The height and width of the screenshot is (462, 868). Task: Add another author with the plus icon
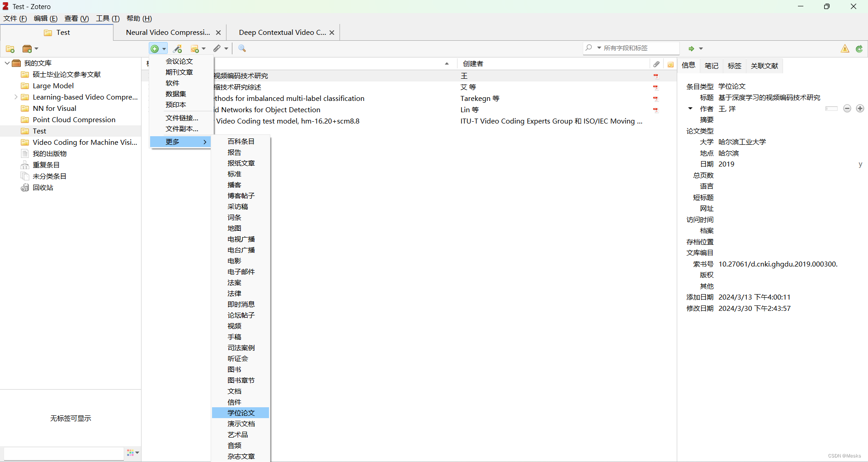[x=860, y=109]
